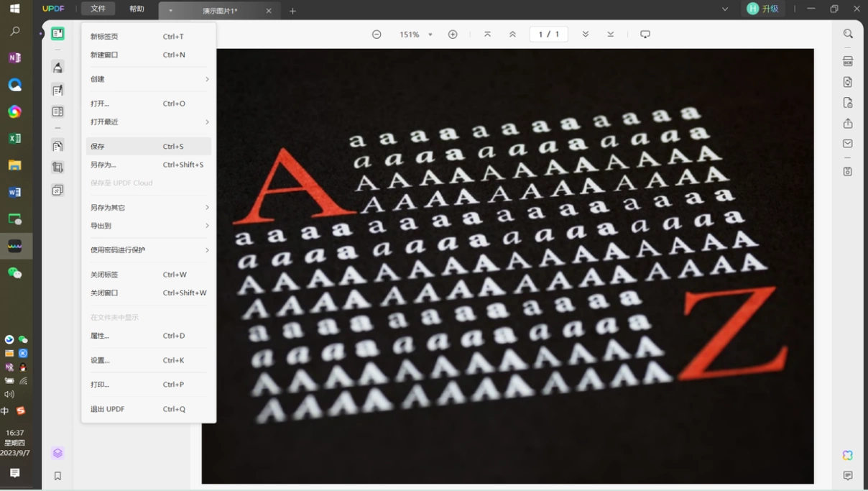The width and height of the screenshot is (868, 491).
Task: Go to first page arrow icon
Action: click(x=487, y=35)
